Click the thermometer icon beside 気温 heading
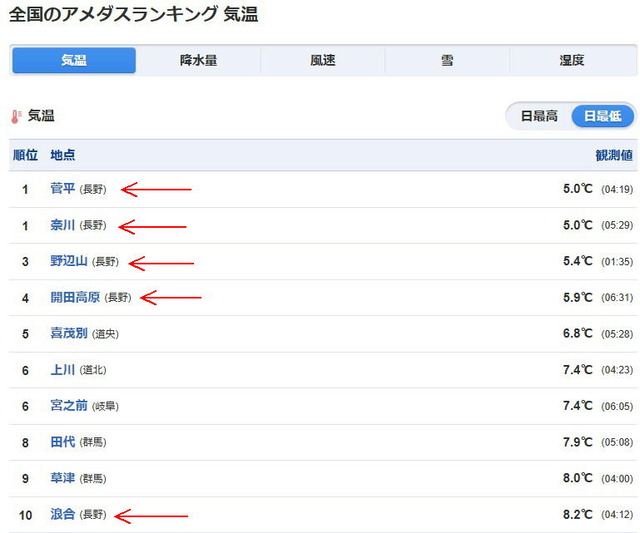Image resolution: width=640 pixels, height=533 pixels. tap(16, 117)
